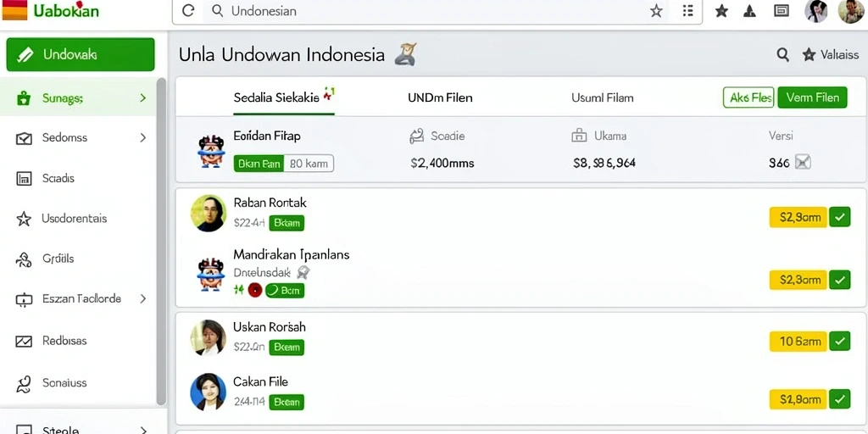Image resolution: width=868 pixels, height=434 pixels.
Task: Click the Bkan Ban green tag
Action: click(x=259, y=164)
